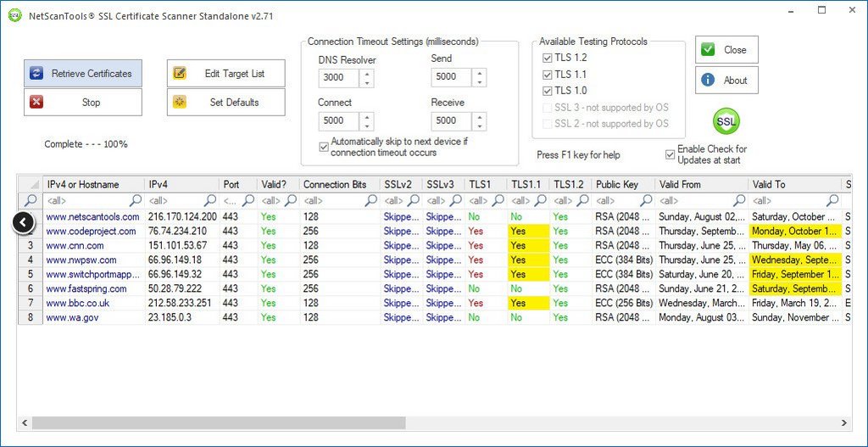Sort by Connection Bits column header
This screenshot has width=868, height=447.
339,184
